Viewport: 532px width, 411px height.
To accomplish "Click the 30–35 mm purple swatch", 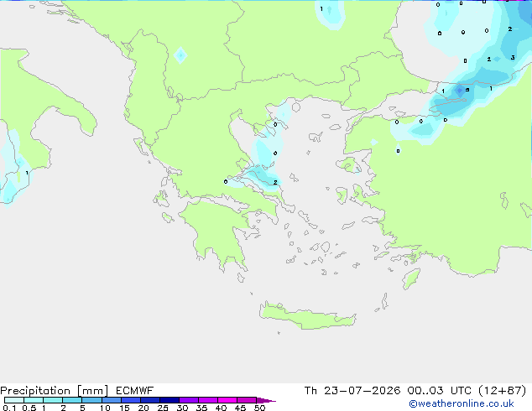I will [x=189, y=400].
